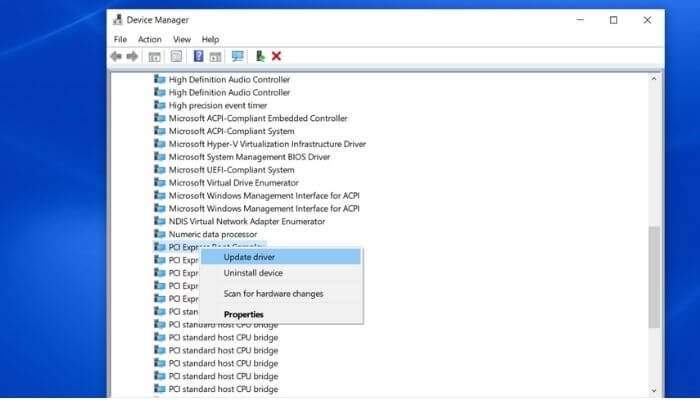
Task: Click the green Update device driver toolbar icon
Action: (x=260, y=56)
